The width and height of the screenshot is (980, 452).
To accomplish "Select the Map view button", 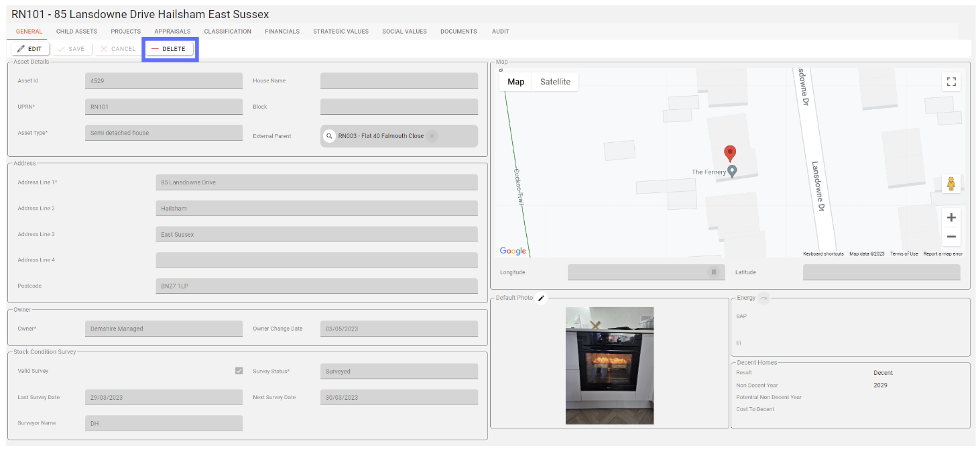I will click(516, 82).
